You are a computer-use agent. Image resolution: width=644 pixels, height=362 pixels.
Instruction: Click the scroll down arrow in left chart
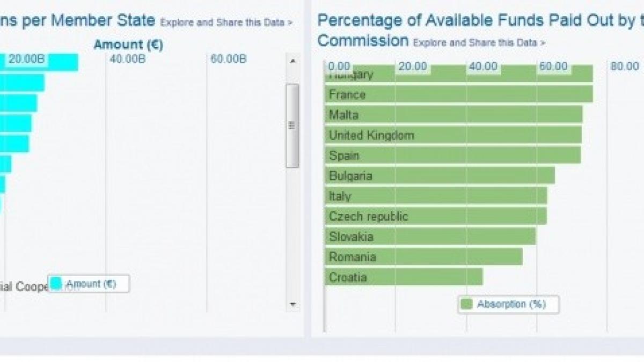click(x=292, y=304)
